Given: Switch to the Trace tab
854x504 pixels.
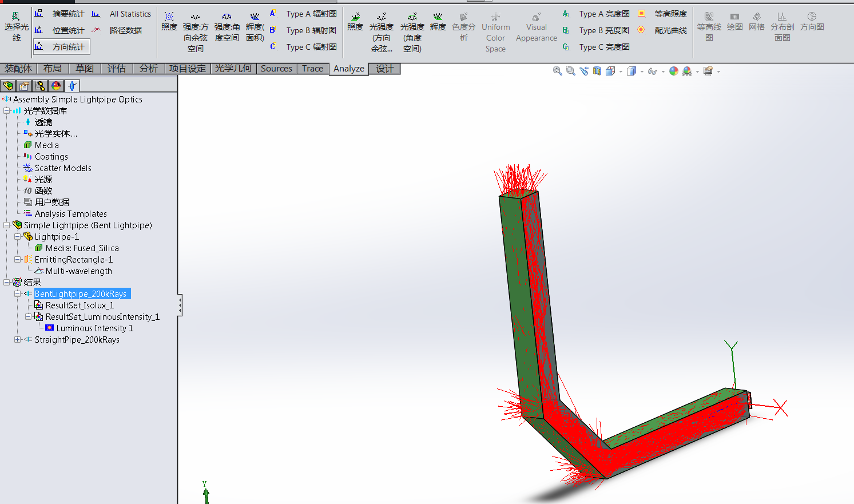Looking at the screenshot, I should (312, 69).
